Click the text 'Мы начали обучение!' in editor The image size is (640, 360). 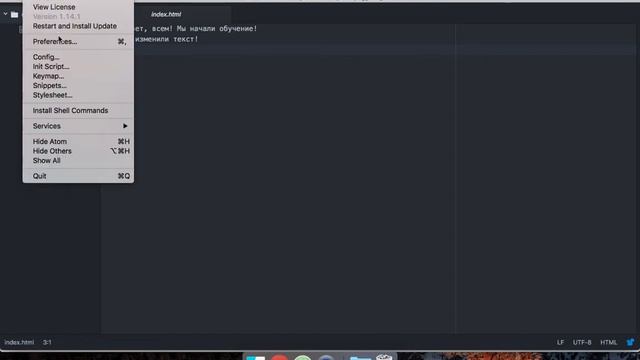click(217, 29)
